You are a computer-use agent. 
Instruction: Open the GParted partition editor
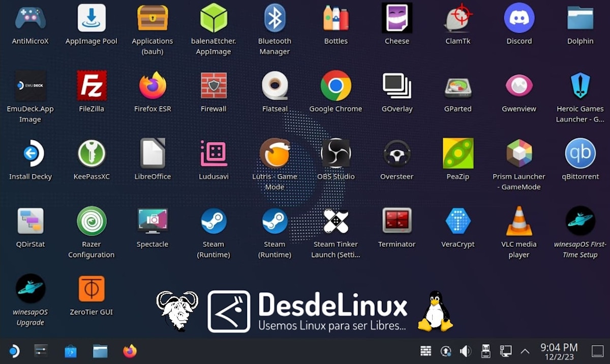point(457,86)
